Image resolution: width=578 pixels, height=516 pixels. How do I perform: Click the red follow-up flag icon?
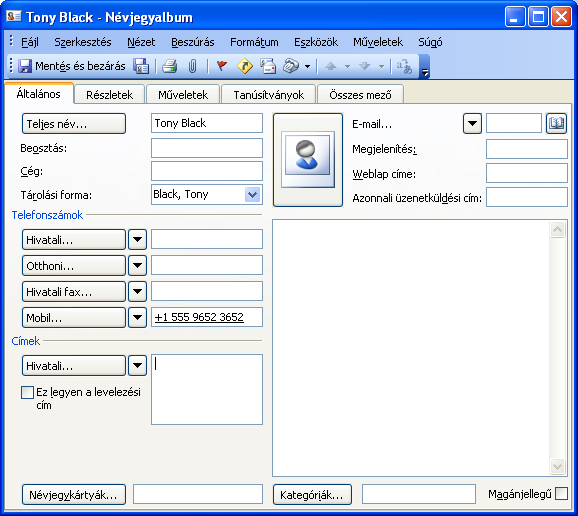[222, 66]
